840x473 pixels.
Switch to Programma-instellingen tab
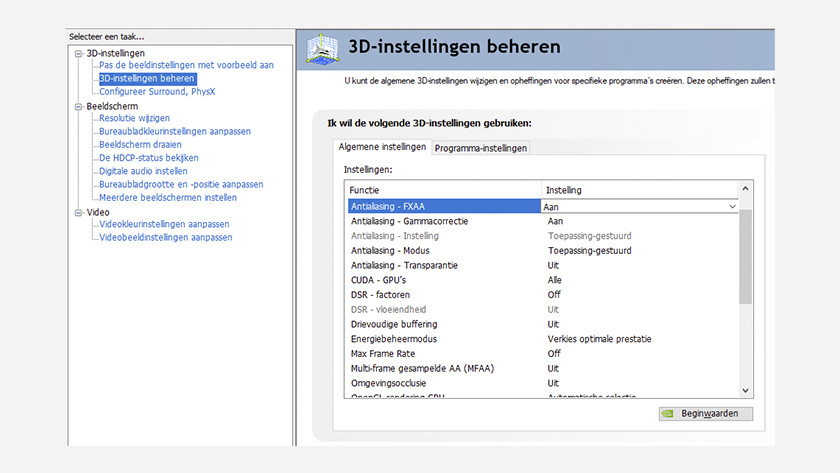pos(480,148)
